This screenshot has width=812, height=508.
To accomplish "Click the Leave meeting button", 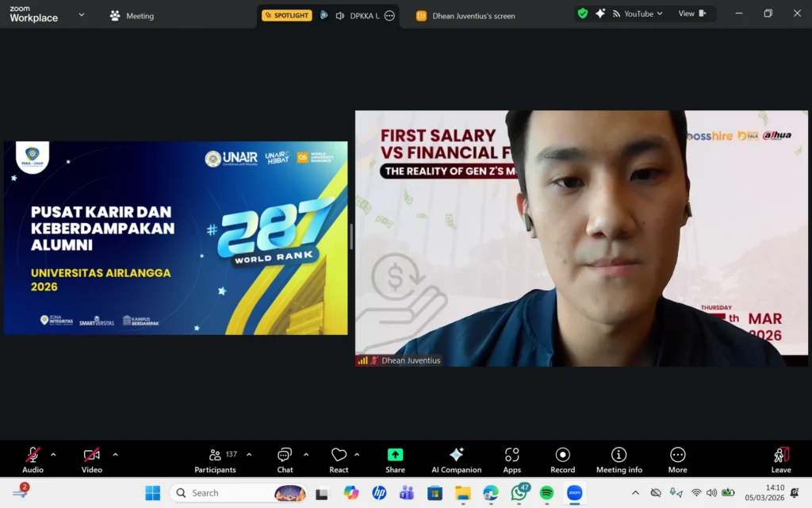I will click(781, 460).
